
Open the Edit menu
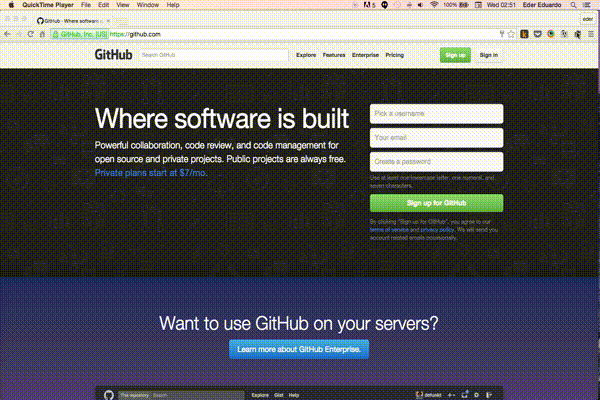103,5
